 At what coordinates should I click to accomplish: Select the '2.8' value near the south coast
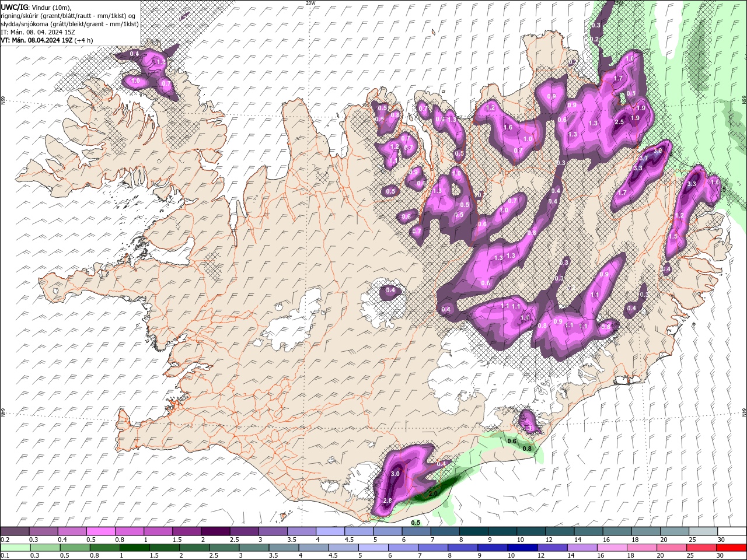(388, 501)
